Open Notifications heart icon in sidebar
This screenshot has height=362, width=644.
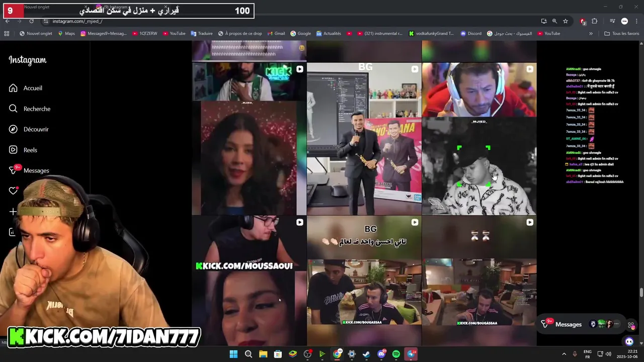point(13,191)
